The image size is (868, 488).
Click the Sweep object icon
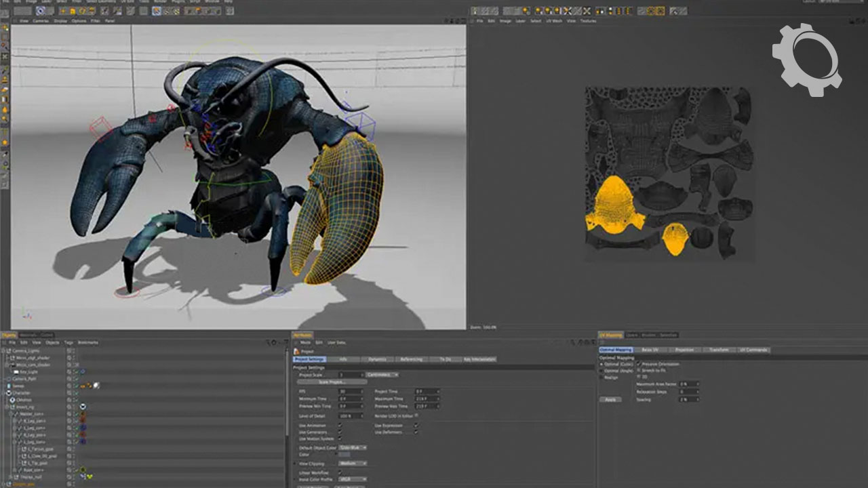coord(9,386)
